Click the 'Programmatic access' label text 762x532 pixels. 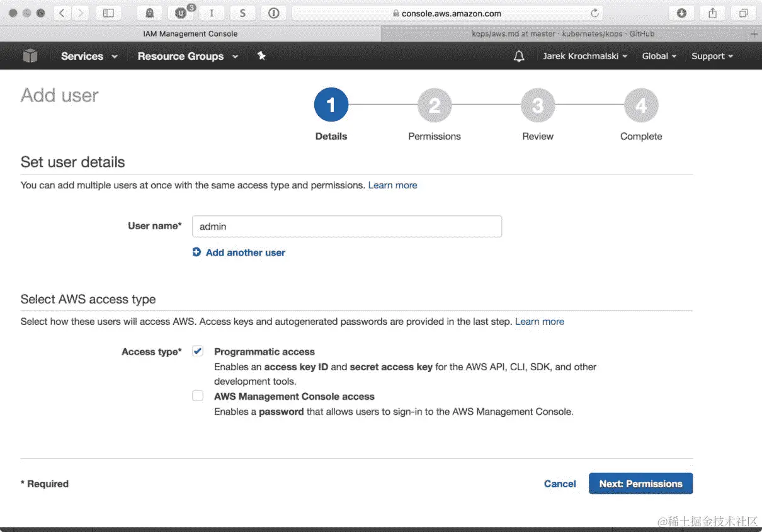[264, 351]
